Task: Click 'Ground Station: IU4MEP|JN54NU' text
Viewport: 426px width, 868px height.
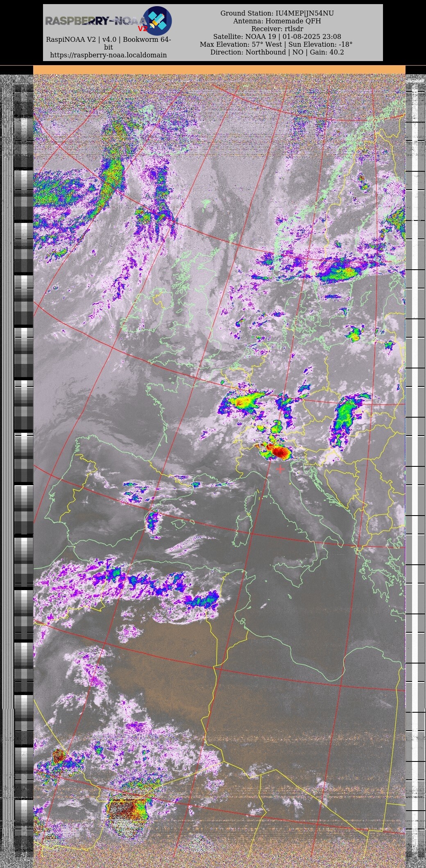Action: 277,13
